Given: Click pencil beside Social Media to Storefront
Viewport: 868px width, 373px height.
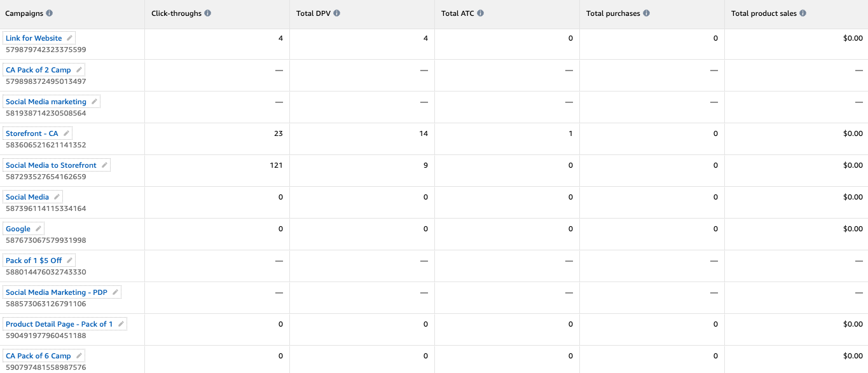Looking at the screenshot, I should pos(104,165).
